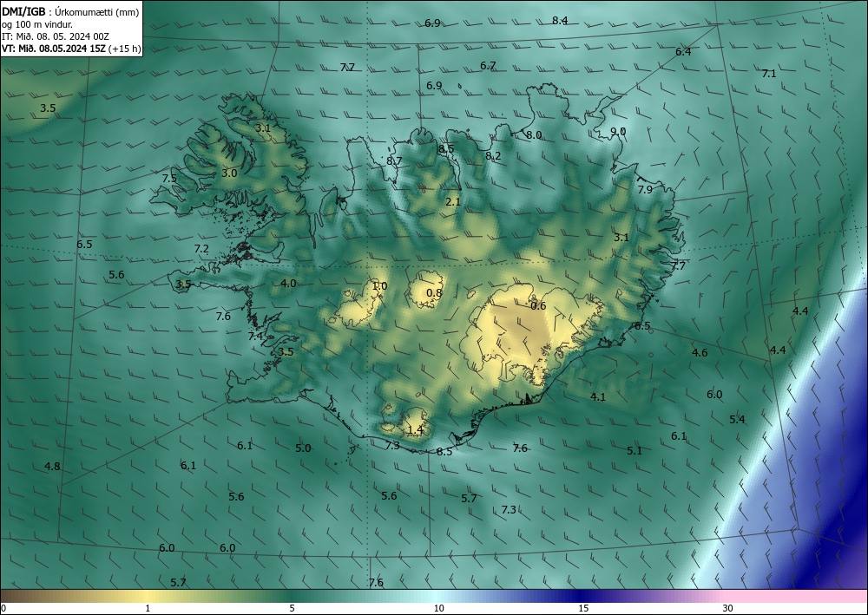
Task: Click the 7.1 value on the map
Action: [769, 73]
